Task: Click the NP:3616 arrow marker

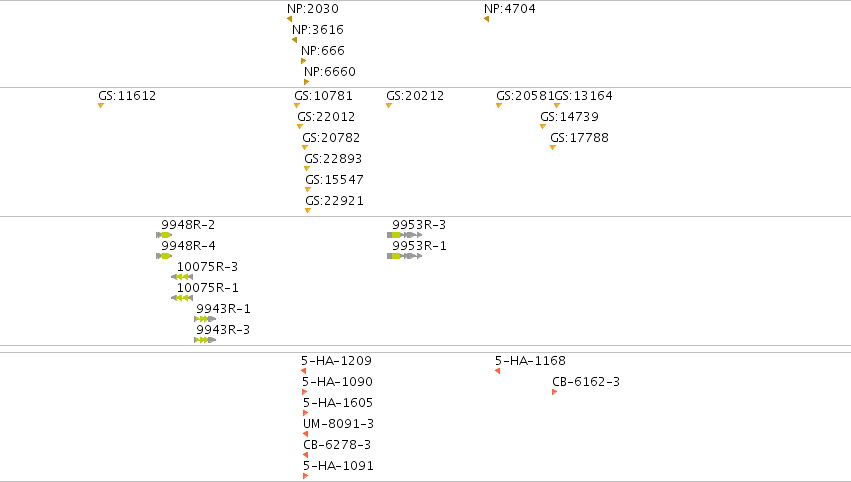Action: [x=295, y=40]
